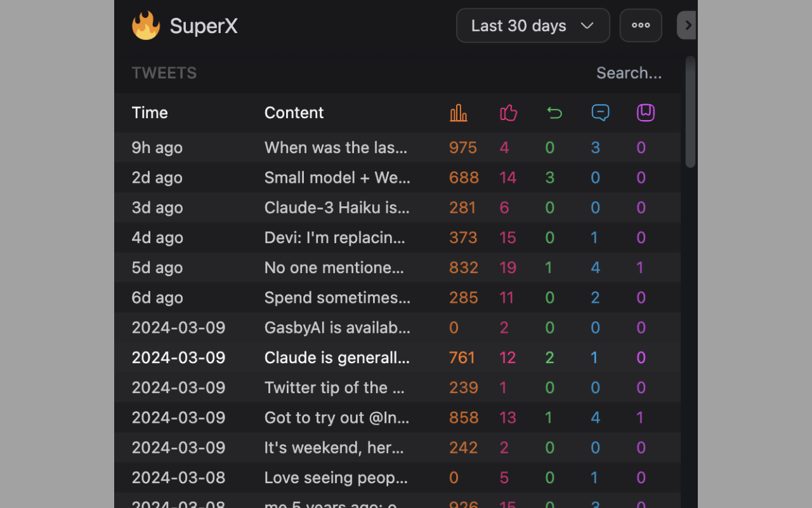Sort by the Content column header
Viewport: 812px width, 508px height.
[294, 112]
